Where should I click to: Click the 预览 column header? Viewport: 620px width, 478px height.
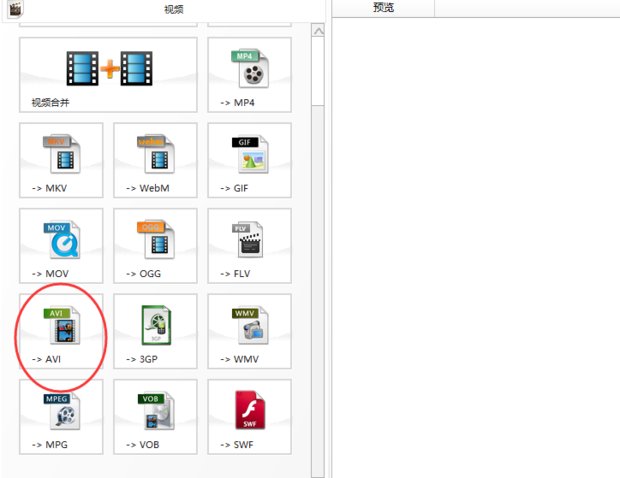click(384, 8)
